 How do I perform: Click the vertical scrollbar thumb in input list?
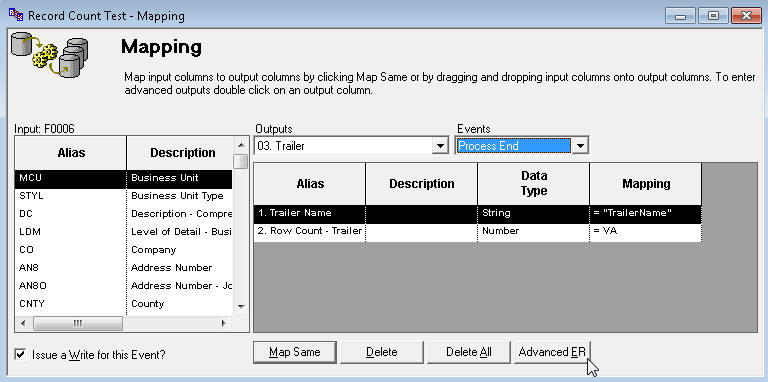click(240, 162)
